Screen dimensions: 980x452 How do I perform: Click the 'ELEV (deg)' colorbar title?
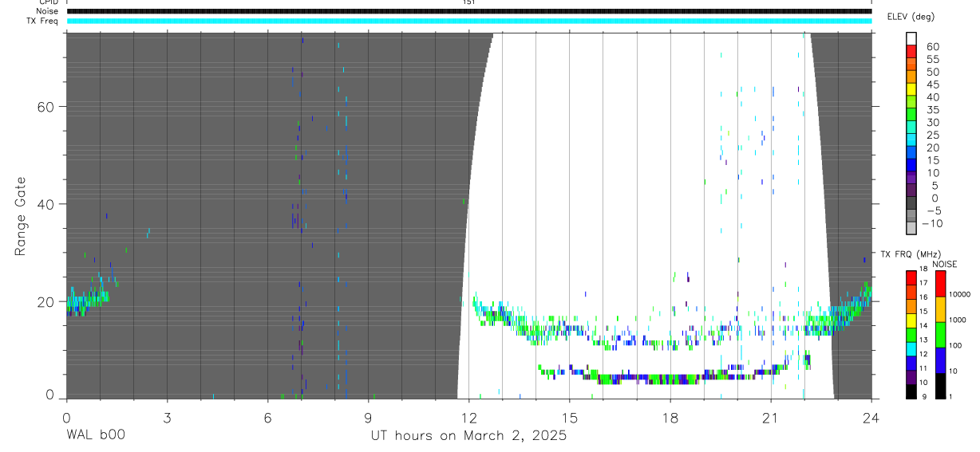click(x=911, y=17)
